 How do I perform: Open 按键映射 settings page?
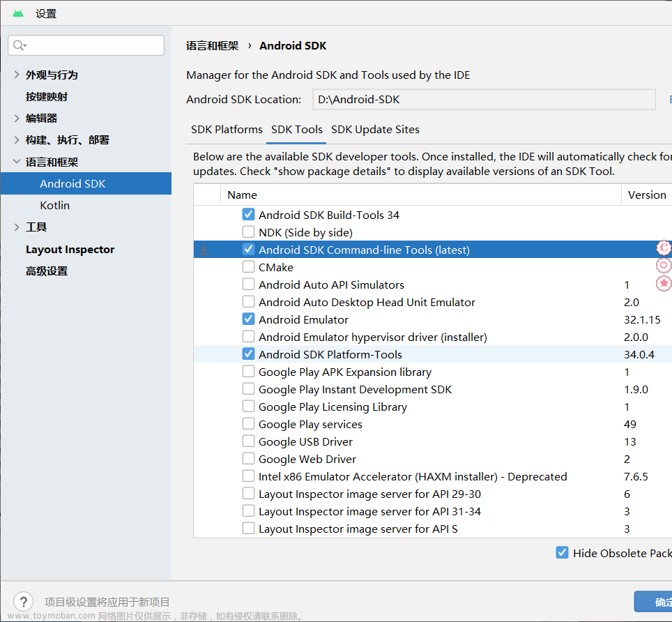(x=46, y=96)
